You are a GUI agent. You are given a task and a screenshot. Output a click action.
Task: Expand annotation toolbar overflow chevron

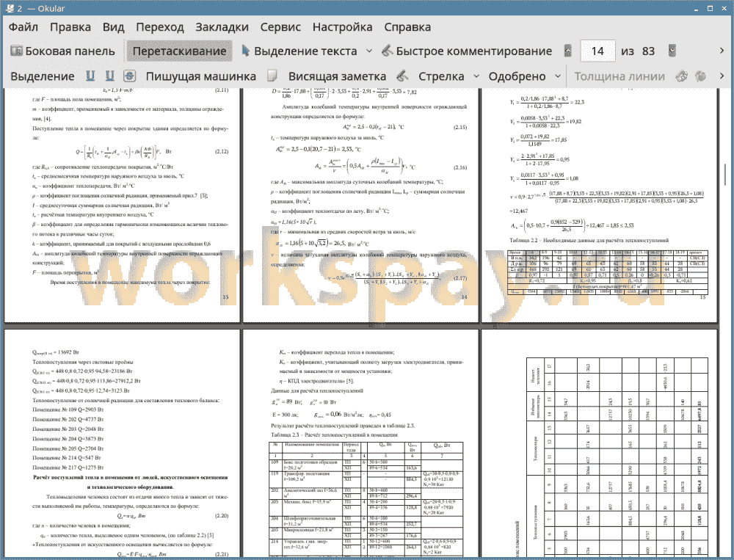pos(722,76)
